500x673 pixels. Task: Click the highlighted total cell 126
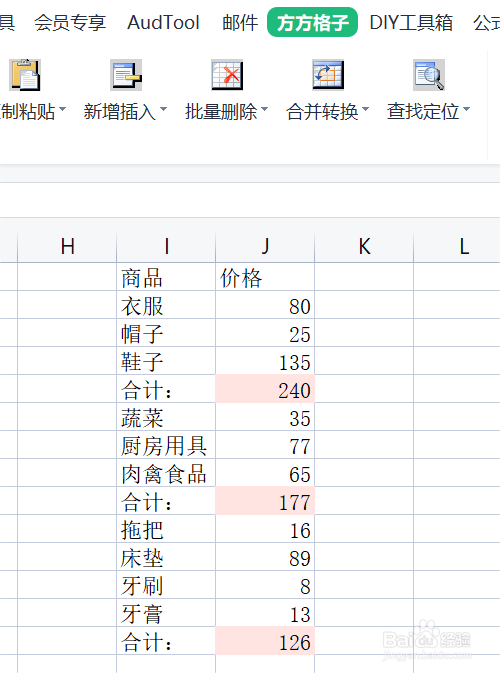(265, 641)
